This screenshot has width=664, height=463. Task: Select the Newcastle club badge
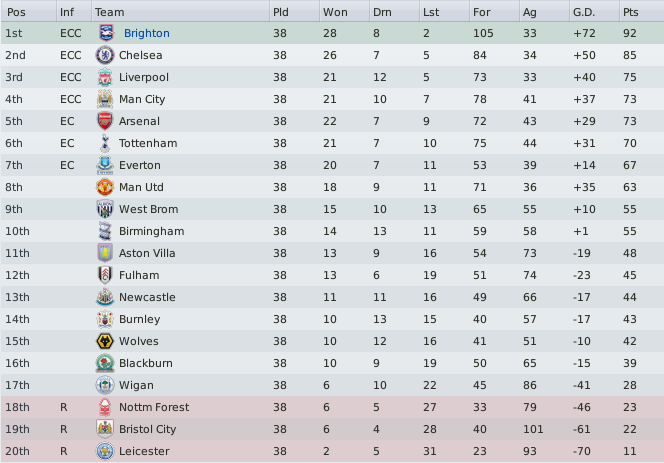105,297
